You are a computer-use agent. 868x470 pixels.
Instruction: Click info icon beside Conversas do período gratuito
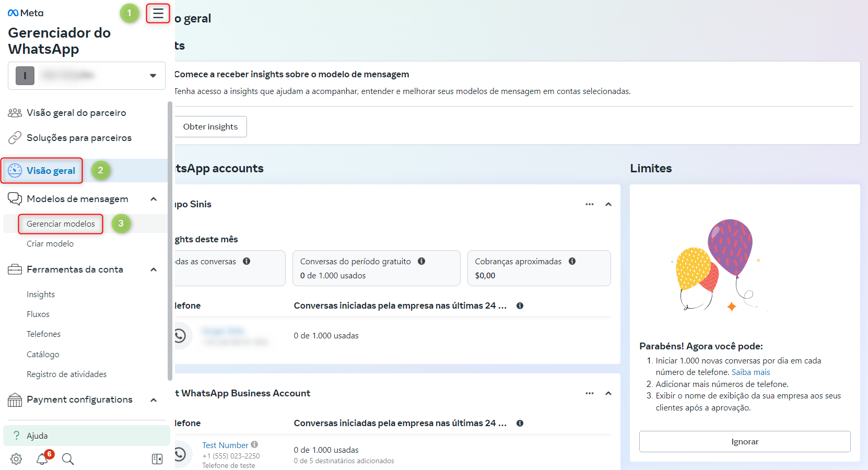point(421,261)
